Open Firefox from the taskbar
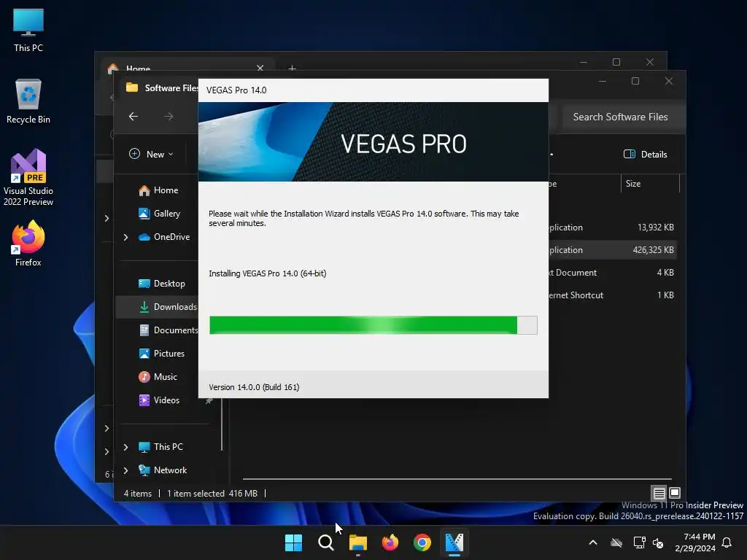 tap(390, 542)
